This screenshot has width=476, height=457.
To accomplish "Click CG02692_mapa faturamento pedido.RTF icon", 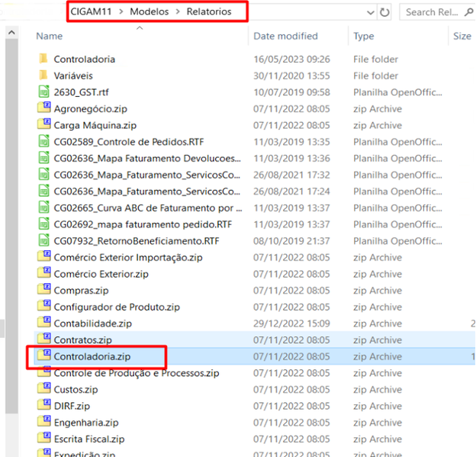I will tap(43, 224).
